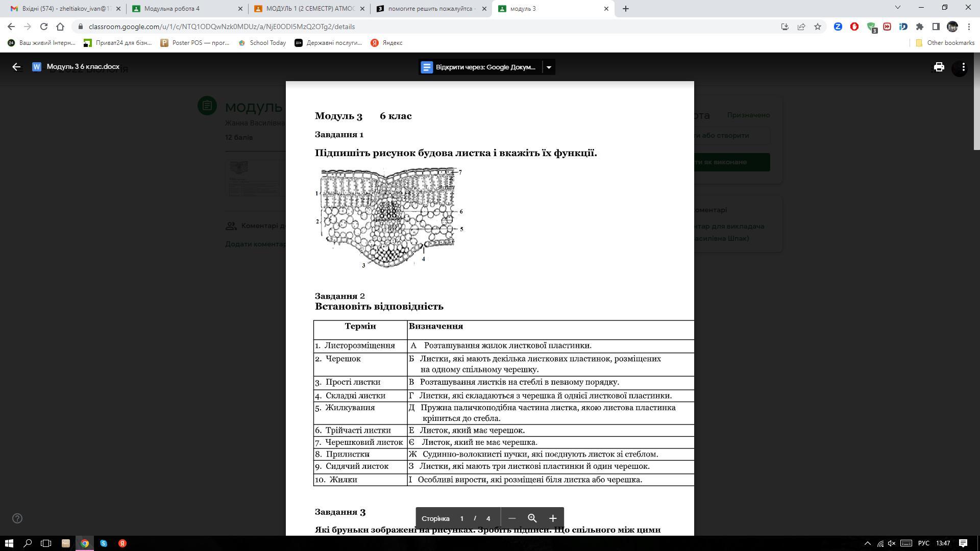Viewport: 980px width, 551px height.
Task: Open Poster POS bookmark
Action: pos(195,43)
